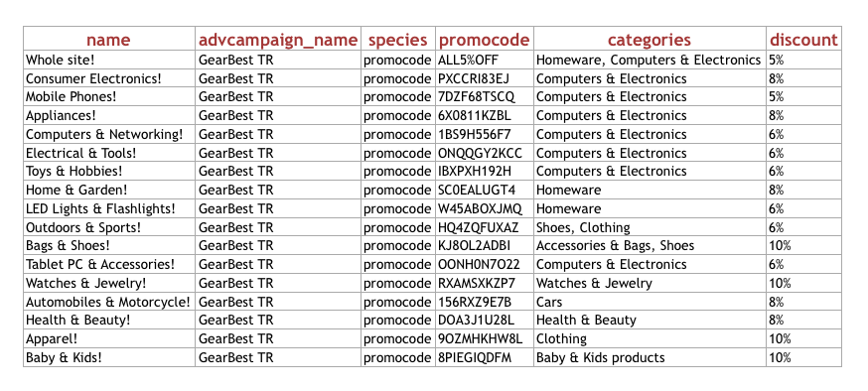Select the 'advcampaign_name' column header
The image size is (868, 391).
coord(278,40)
